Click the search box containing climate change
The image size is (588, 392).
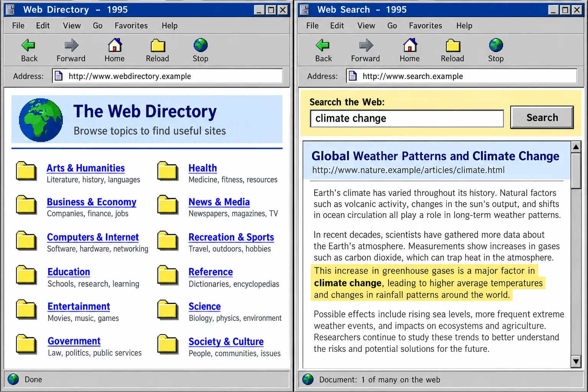(x=407, y=119)
